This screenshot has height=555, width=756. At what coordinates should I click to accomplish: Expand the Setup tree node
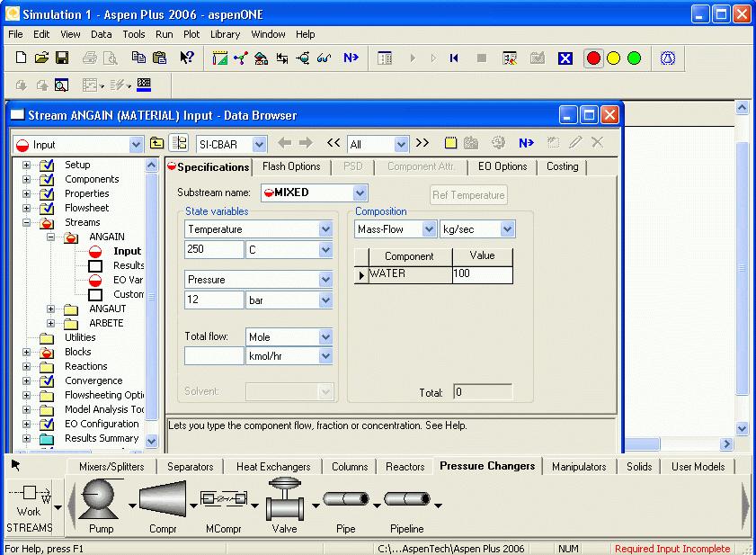26,165
